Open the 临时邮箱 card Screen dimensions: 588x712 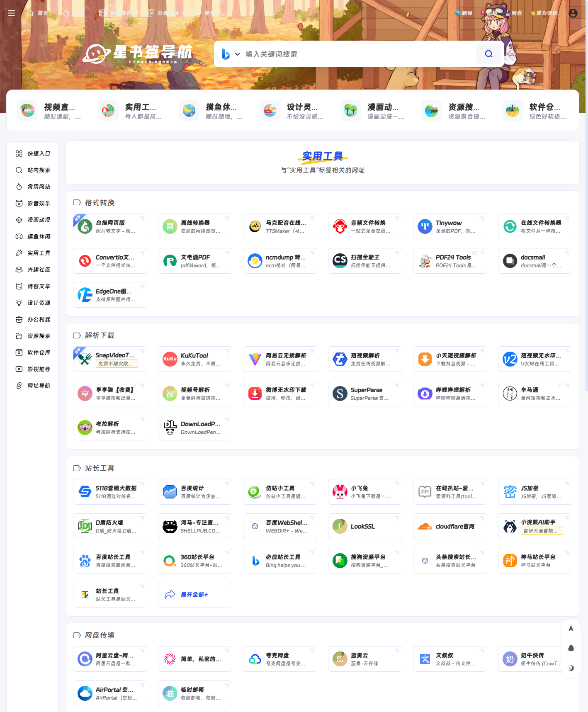coord(195,693)
